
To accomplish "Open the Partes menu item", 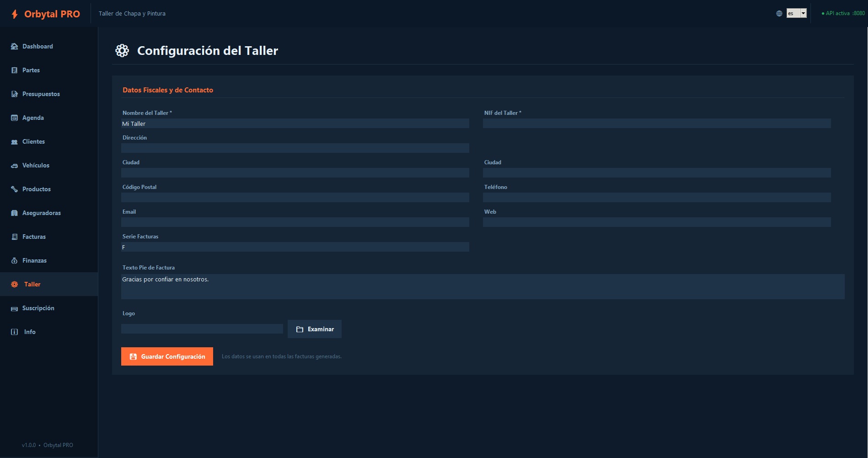I will coord(31,70).
